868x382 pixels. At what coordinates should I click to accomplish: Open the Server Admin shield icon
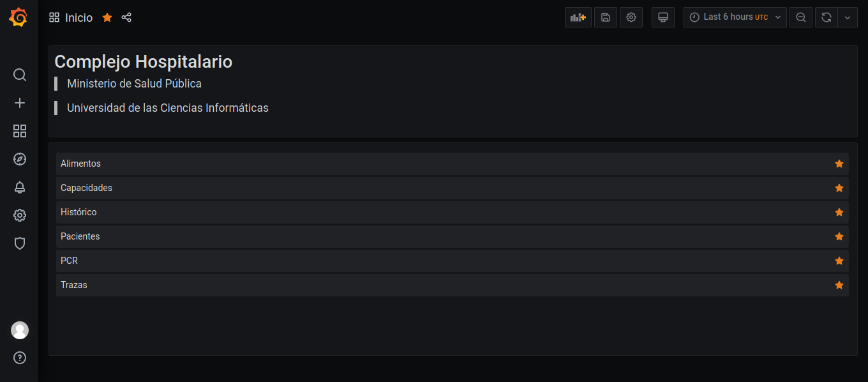click(x=20, y=243)
